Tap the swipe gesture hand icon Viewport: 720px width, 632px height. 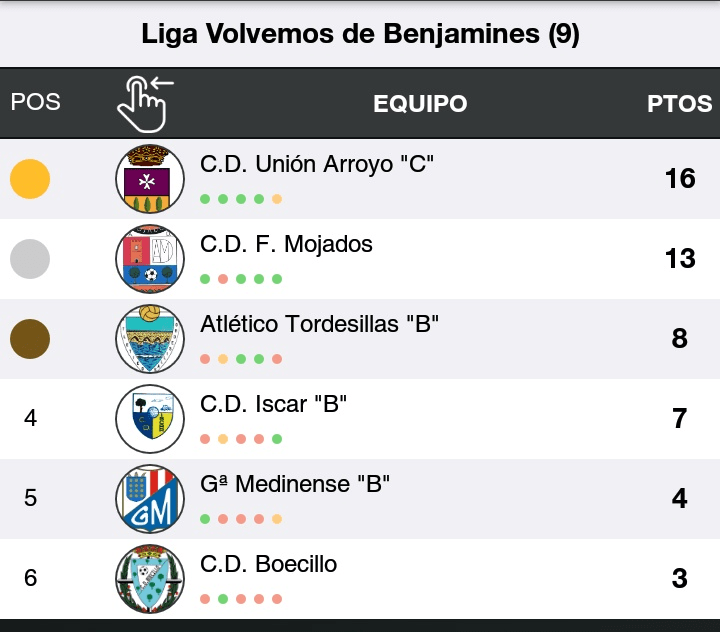(x=143, y=104)
